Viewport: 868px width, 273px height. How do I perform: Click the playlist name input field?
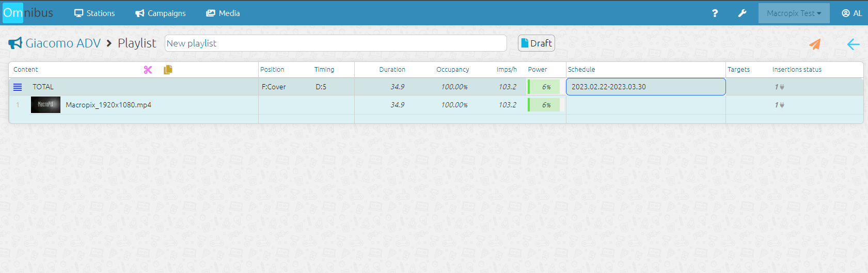[x=336, y=43]
